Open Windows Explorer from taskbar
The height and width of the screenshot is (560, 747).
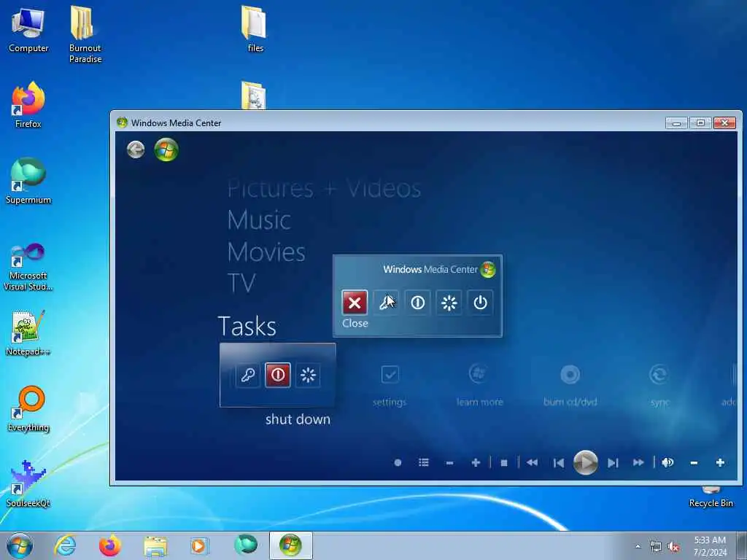[155, 545]
